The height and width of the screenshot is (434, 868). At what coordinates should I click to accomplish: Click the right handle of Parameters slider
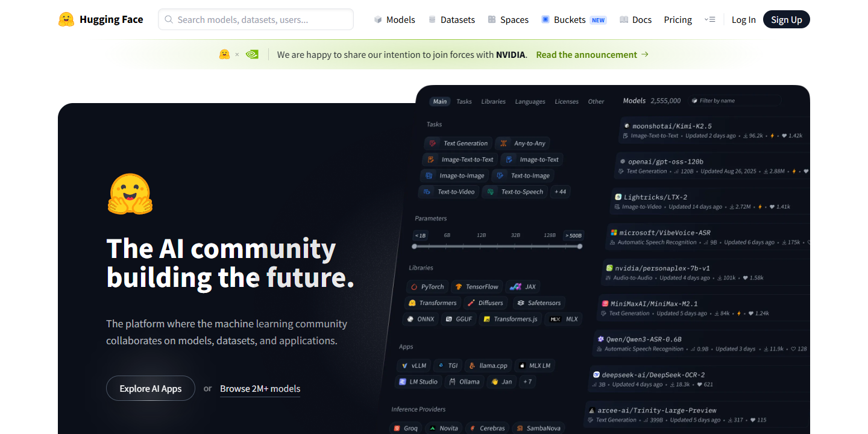(x=580, y=246)
